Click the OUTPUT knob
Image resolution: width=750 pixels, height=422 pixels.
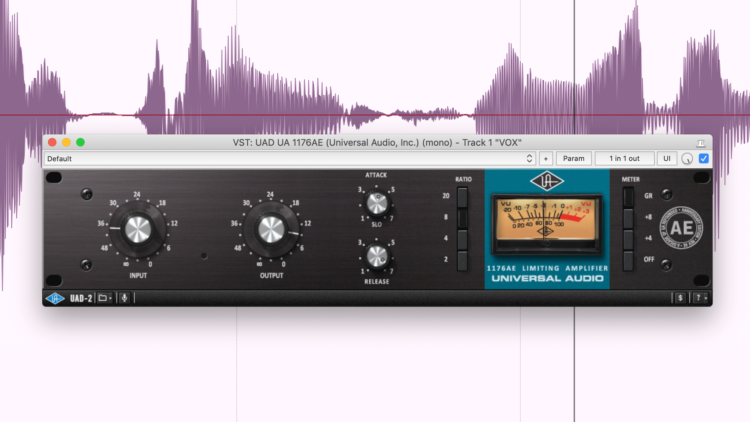(x=271, y=230)
